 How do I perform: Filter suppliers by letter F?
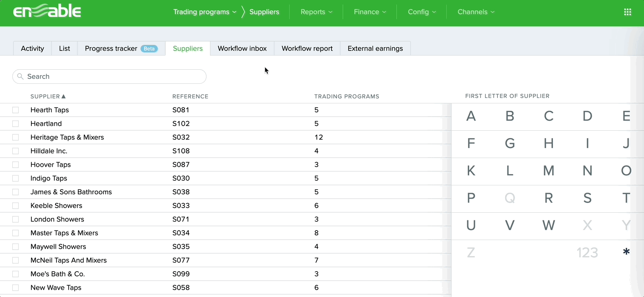pyautogui.click(x=471, y=143)
